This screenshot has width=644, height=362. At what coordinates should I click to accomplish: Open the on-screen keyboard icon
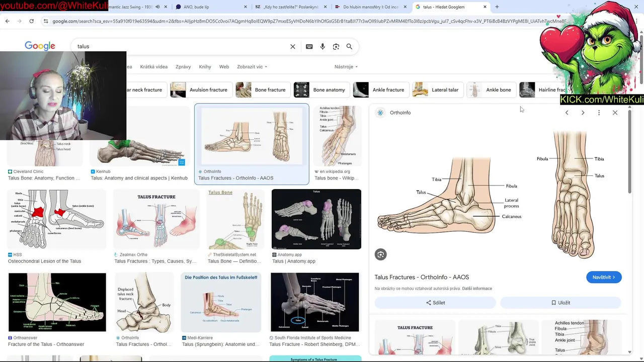tap(309, 46)
